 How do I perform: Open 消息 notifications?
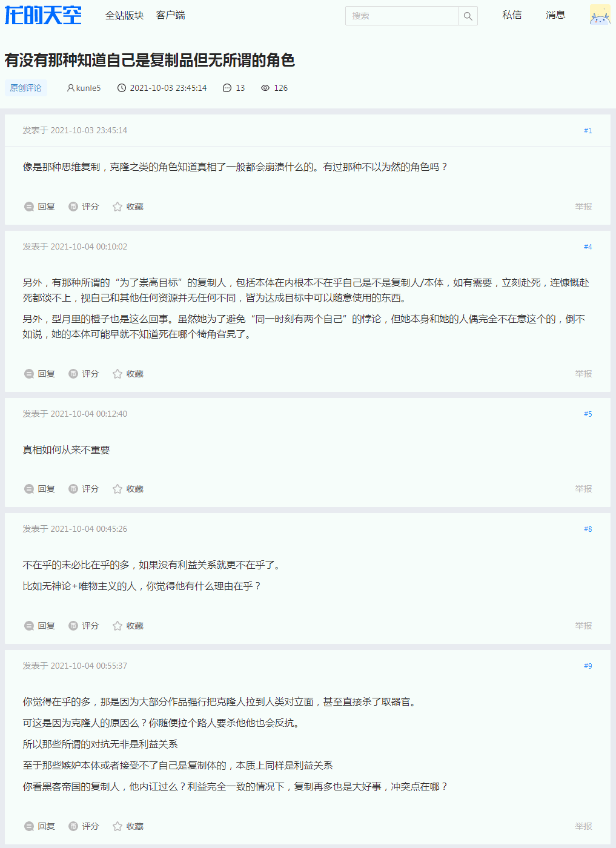click(555, 15)
